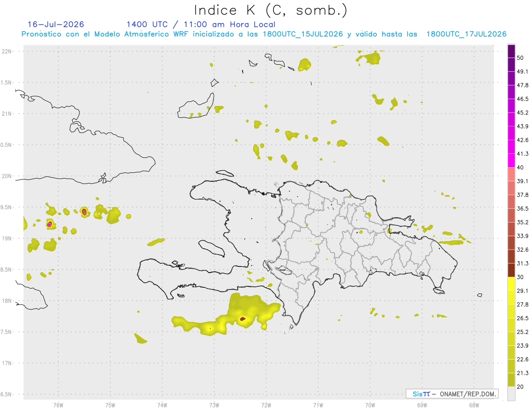Click the longitude label "74W"

point(162,405)
